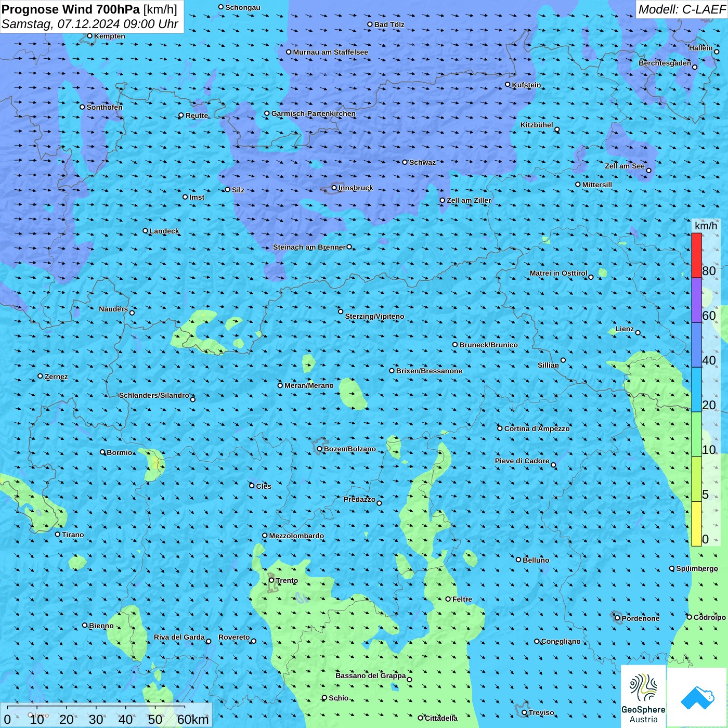Click the 'Steinach am Brenner' label
Image resolution: width=728 pixels, height=728 pixels.
click(309, 247)
